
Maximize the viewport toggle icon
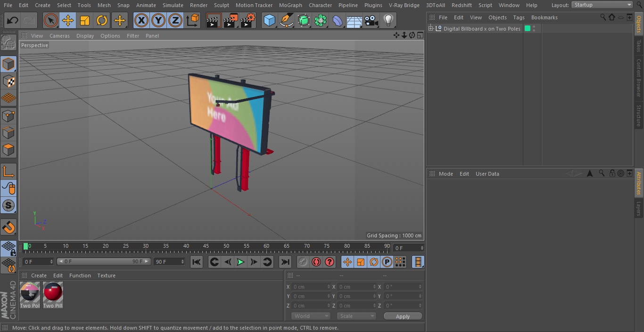tap(420, 35)
